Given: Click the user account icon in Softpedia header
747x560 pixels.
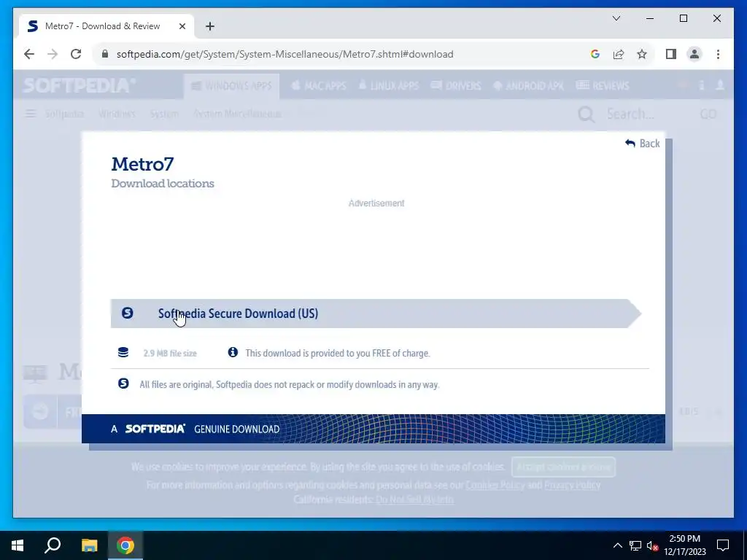Looking at the screenshot, I should click(x=720, y=85).
